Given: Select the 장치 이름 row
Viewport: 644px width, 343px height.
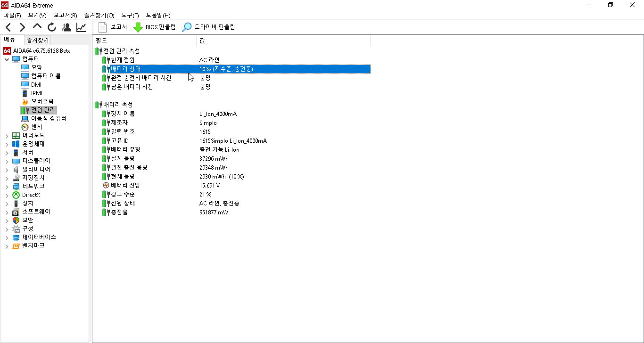Looking at the screenshot, I should tap(236, 114).
